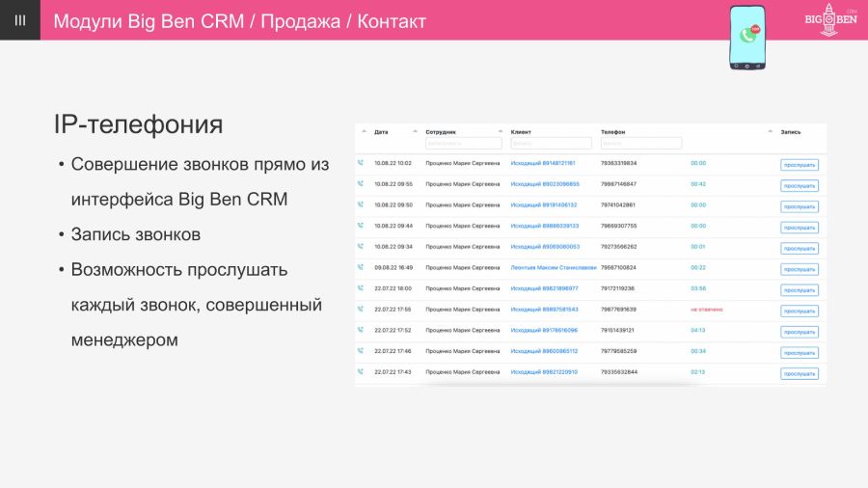This screenshot has width=868, height=488.
Task: Click duration 02:13 in 17:43 row
Action: tap(698, 372)
